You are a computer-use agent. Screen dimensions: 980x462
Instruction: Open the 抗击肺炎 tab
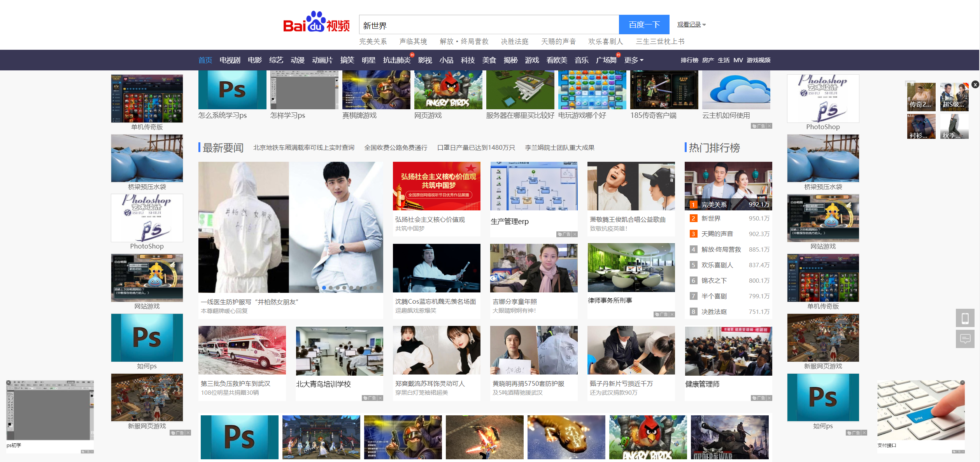coord(397,60)
